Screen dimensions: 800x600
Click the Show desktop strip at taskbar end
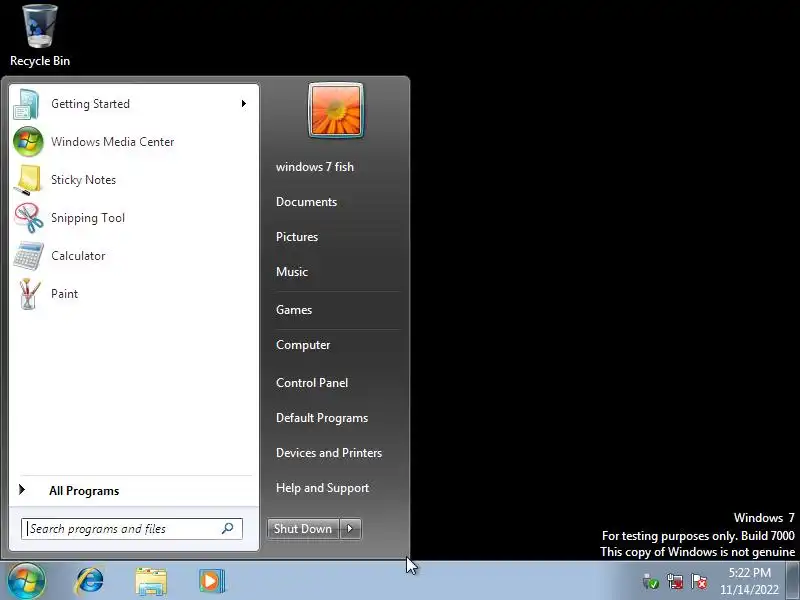point(793,581)
